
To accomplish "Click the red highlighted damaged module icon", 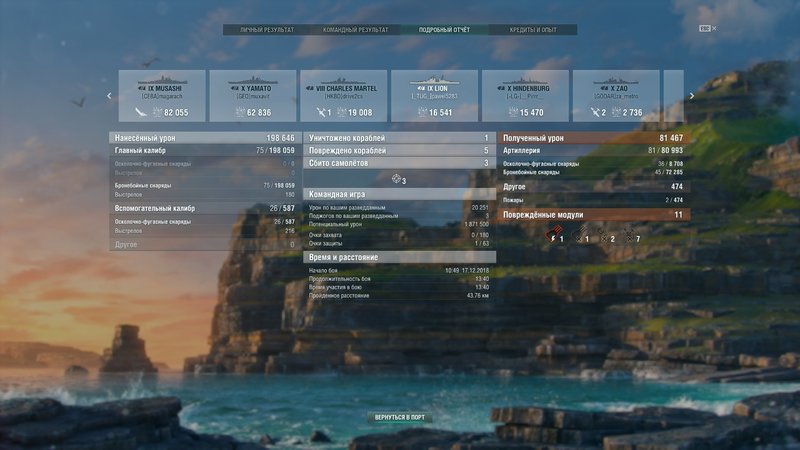I will point(552,236).
